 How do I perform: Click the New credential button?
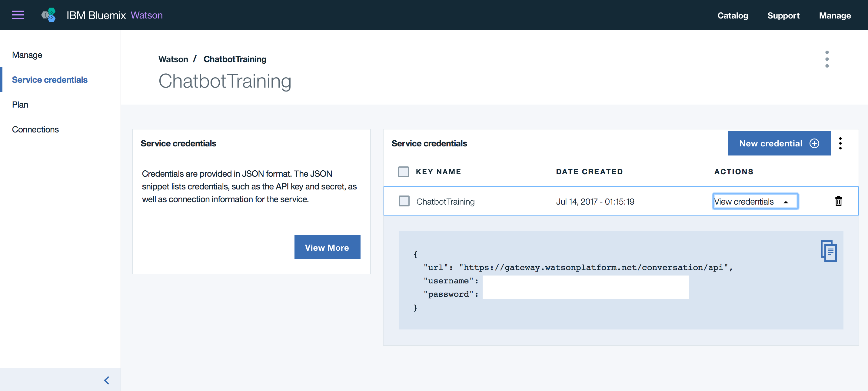(779, 143)
